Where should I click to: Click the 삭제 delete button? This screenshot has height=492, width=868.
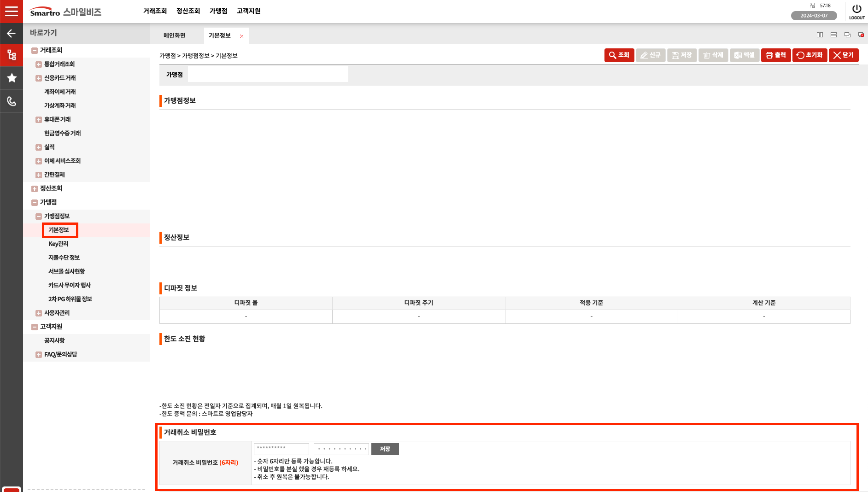click(713, 55)
